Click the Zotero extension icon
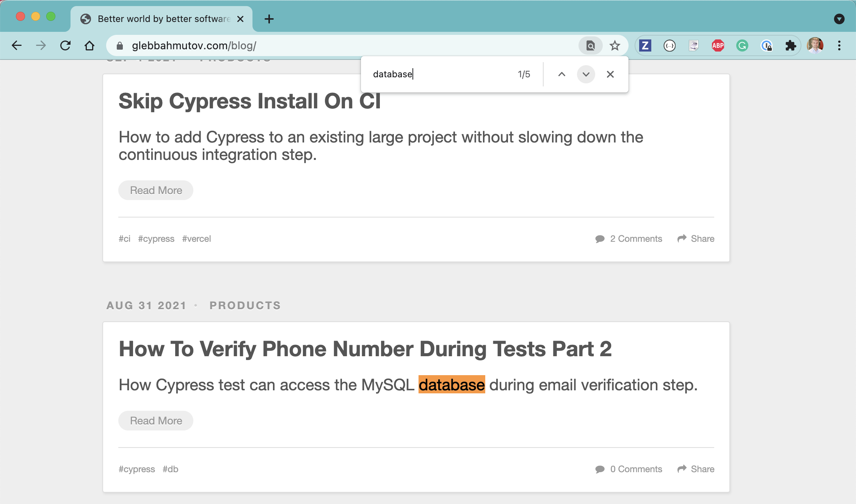 (x=645, y=46)
